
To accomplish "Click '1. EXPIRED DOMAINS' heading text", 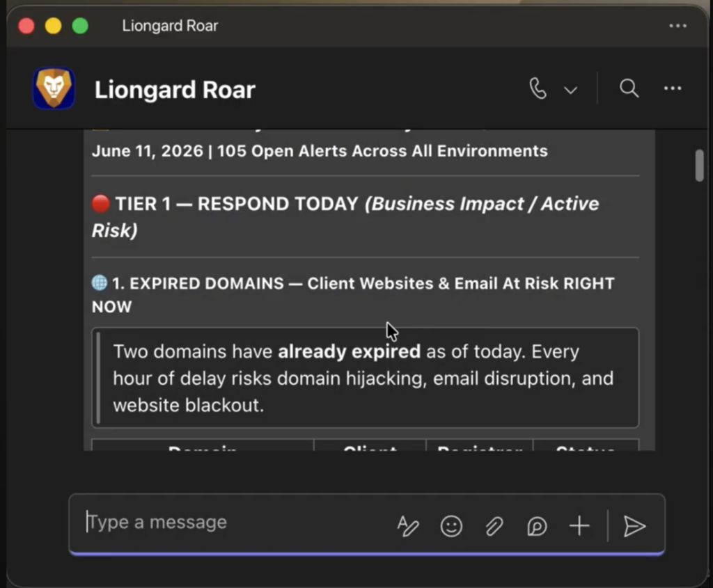I will pyautogui.click(x=198, y=283).
